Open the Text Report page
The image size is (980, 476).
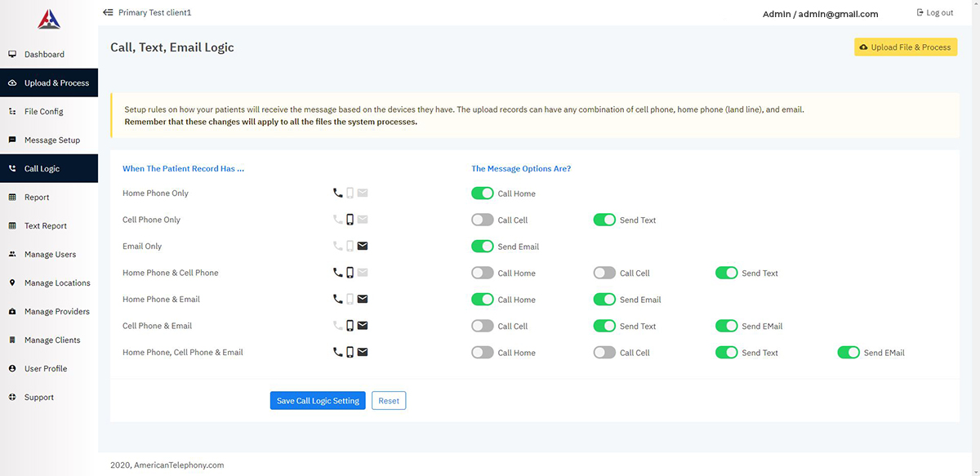tap(46, 226)
